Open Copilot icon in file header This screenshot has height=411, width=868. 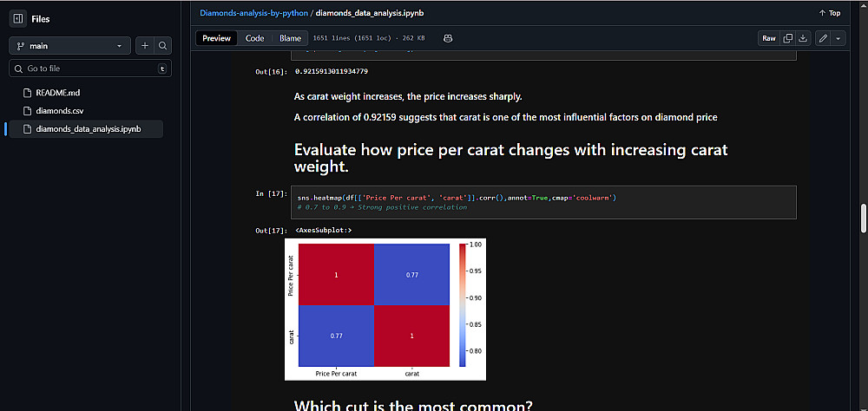point(448,38)
